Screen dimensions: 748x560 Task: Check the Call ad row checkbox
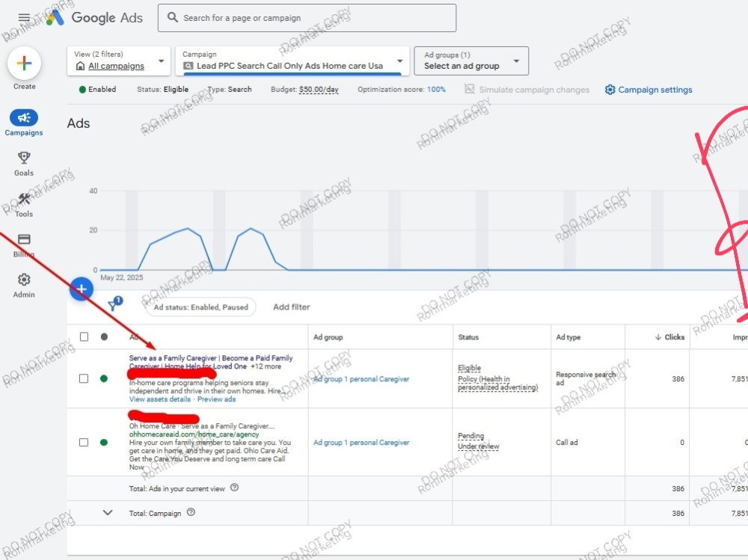tap(84, 442)
